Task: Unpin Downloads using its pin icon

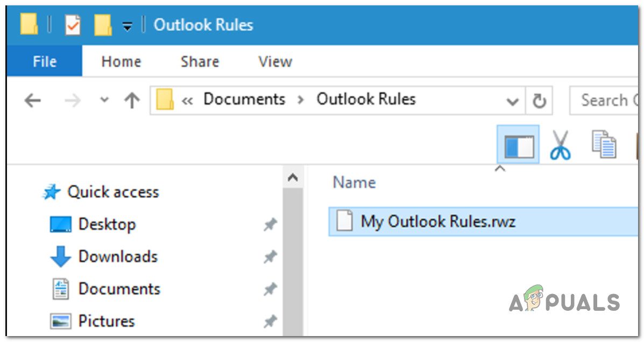Action: pos(271,256)
